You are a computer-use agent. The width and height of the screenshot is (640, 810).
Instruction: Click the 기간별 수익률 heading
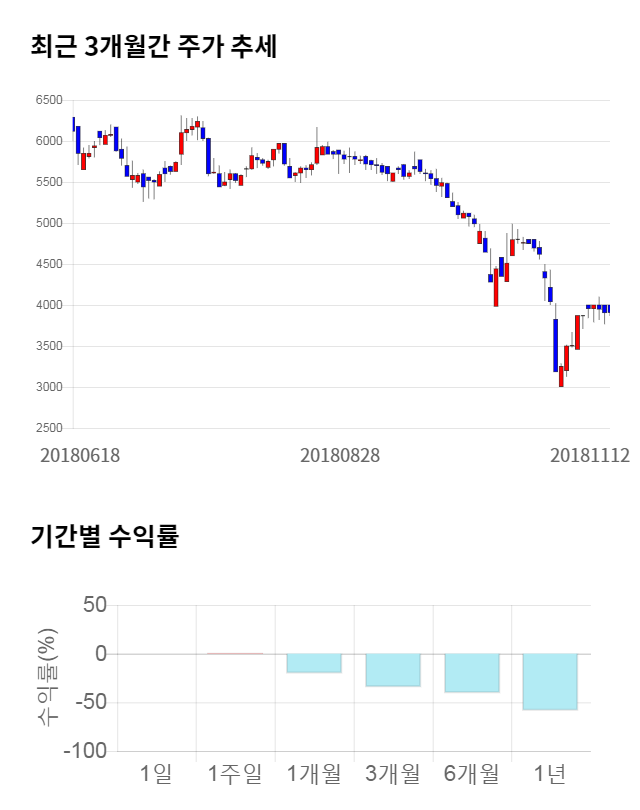(x=104, y=536)
